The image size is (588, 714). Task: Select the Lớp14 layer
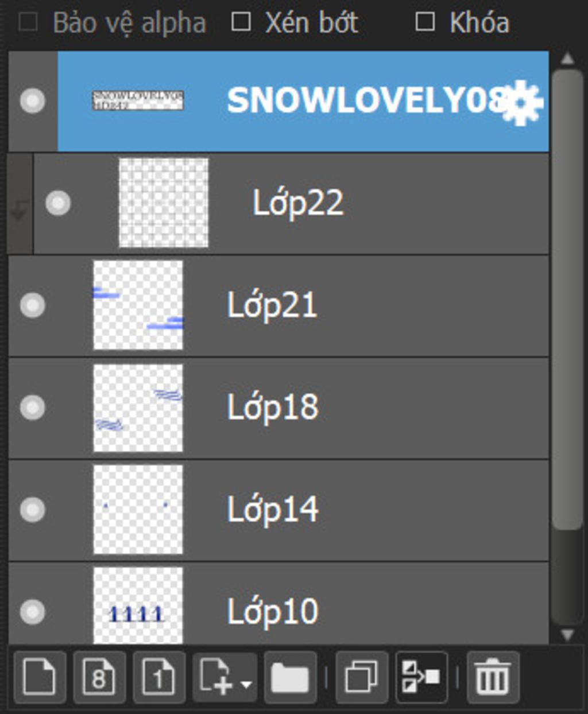278,510
